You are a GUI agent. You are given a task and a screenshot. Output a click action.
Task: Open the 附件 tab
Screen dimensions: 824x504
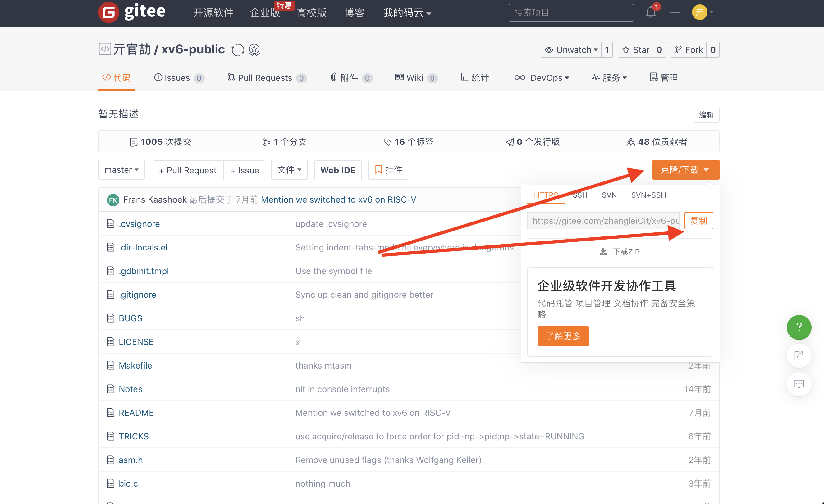[351, 78]
